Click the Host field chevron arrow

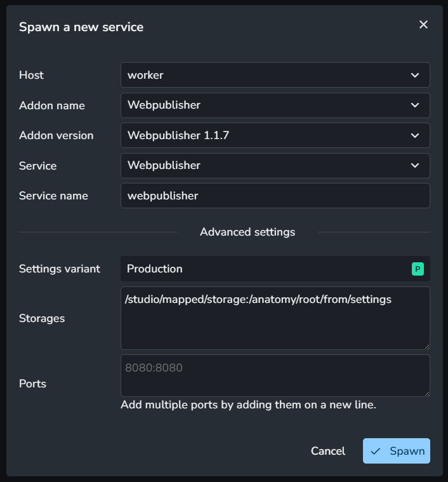pos(415,75)
